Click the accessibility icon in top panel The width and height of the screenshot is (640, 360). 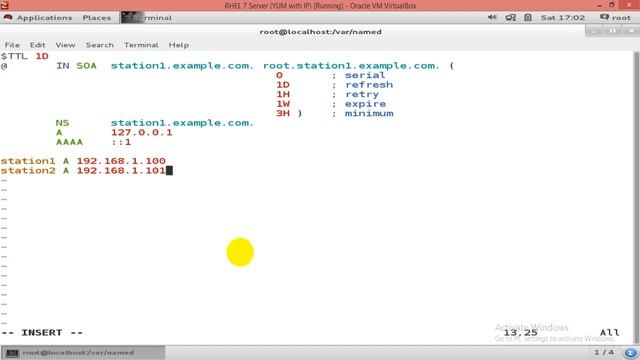(x=528, y=17)
